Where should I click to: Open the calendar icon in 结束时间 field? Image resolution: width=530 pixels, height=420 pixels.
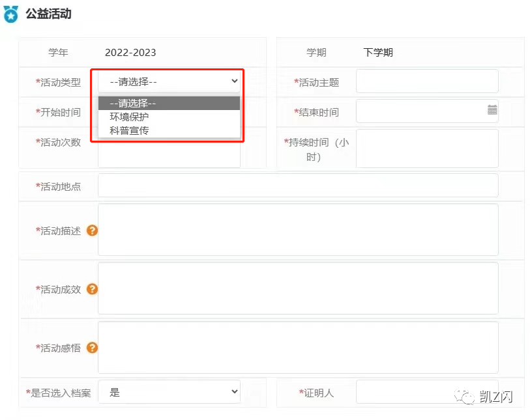(492, 110)
